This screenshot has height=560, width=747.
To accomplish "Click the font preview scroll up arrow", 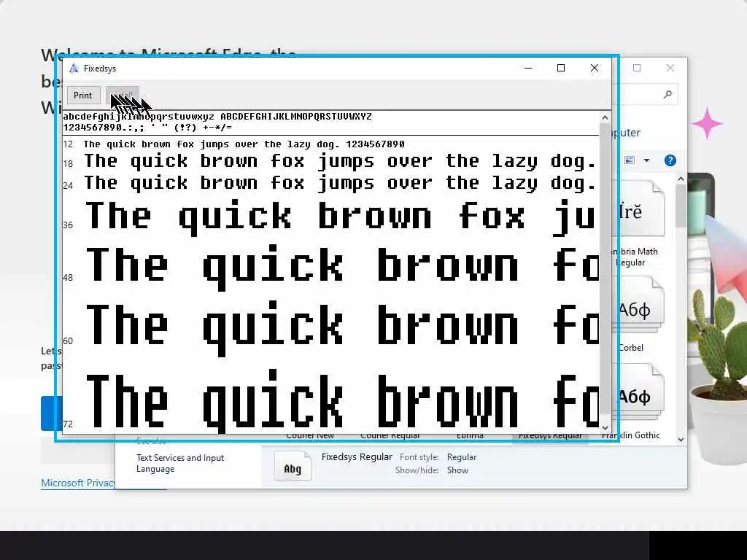I will click(605, 117).
